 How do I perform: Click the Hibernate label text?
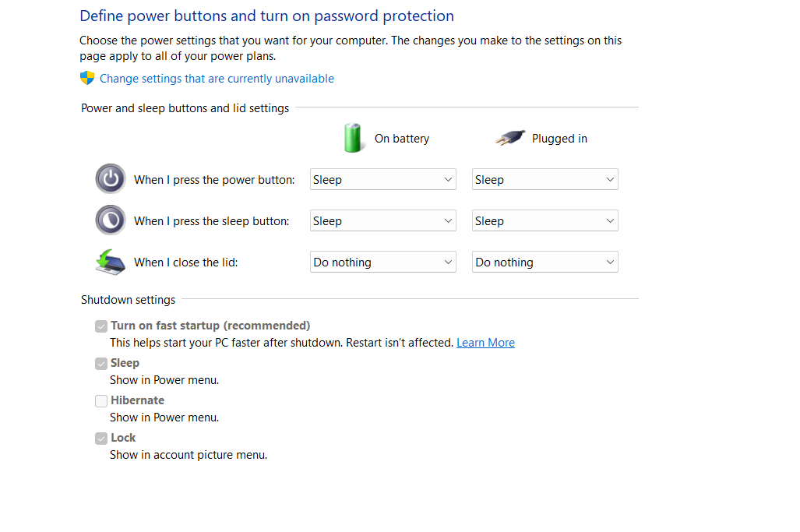pyautogui.click(x=137, y=400)
